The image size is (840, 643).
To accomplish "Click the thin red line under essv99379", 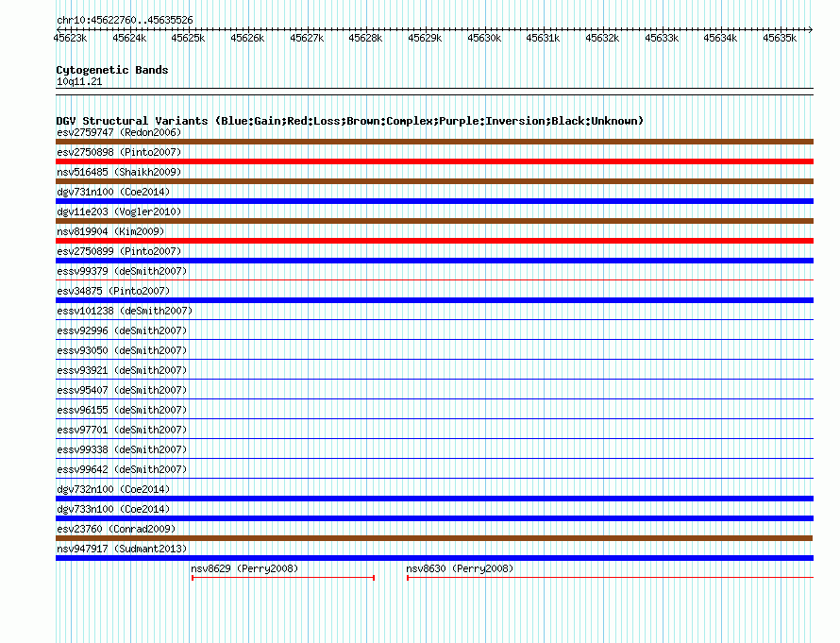I will pos(434,279).
